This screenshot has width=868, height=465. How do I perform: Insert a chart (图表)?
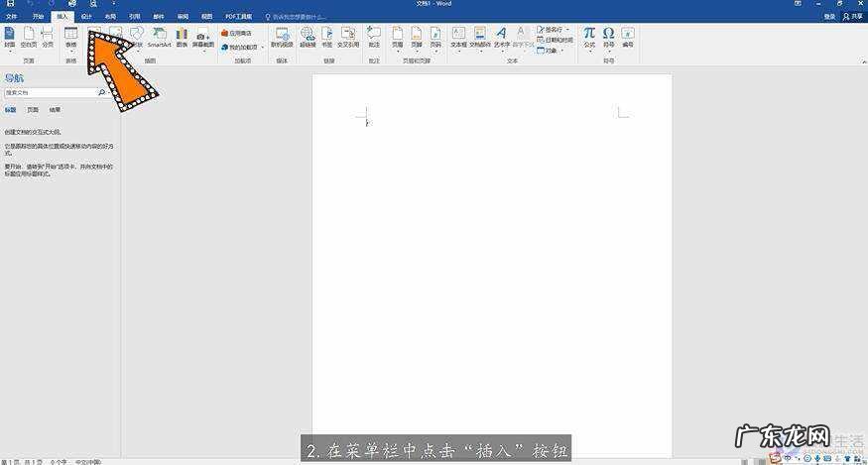(x=183, y=37)
